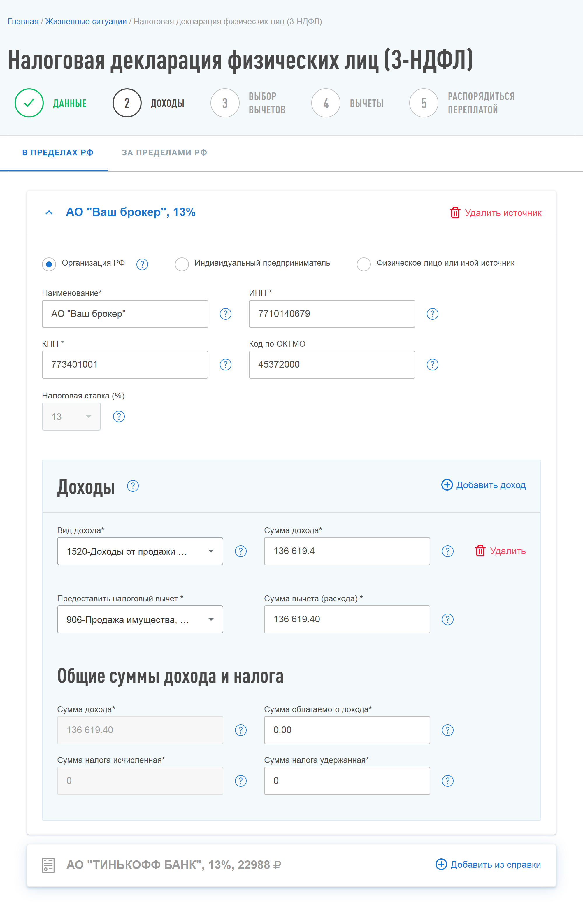Screen dimensions: 583x924
Task: Open help icon next to Доходы heading
Action: [132, 486]
